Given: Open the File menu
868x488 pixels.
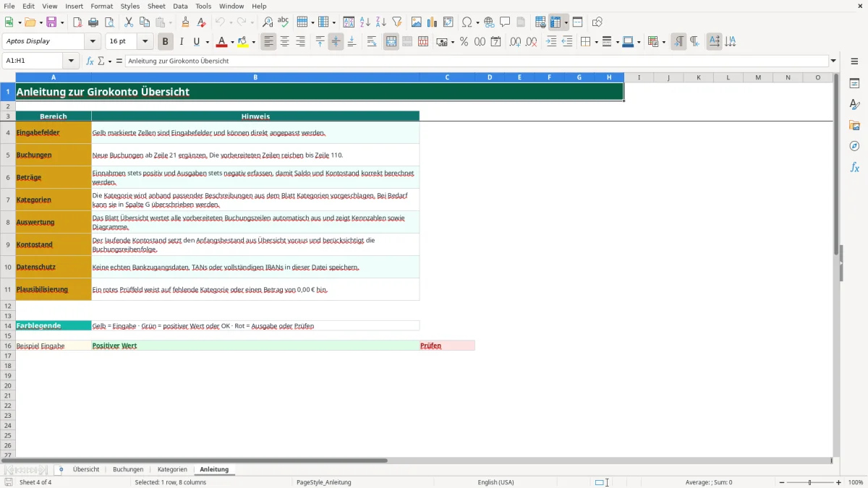Looking at the screenshot, I should [9, 6].
